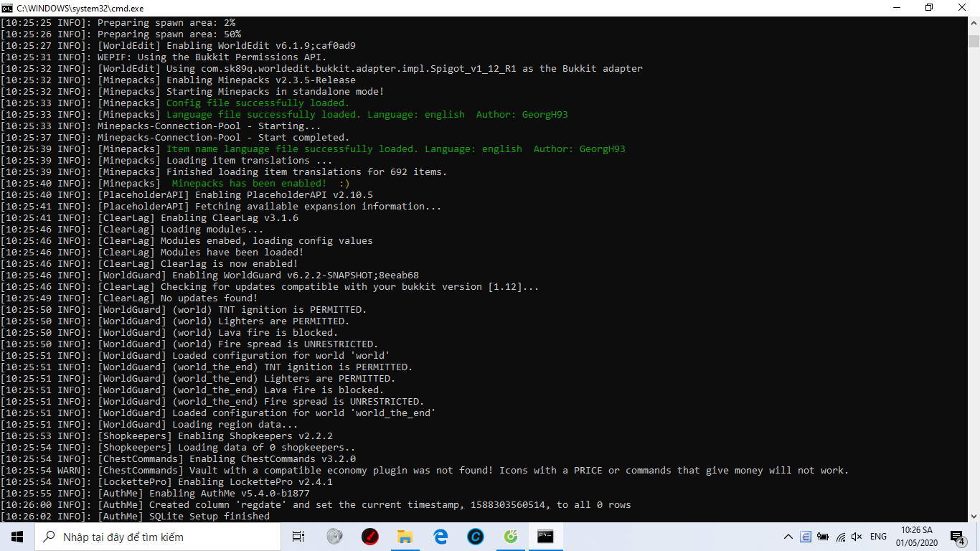Click the scrollbar up arrow in cmd

click(974, 22)
